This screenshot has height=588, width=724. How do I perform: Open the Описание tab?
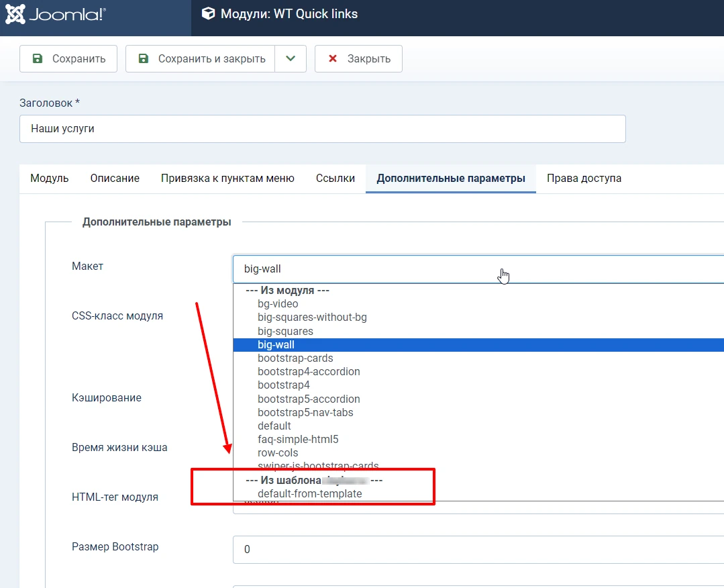click(x=115, y=179)
